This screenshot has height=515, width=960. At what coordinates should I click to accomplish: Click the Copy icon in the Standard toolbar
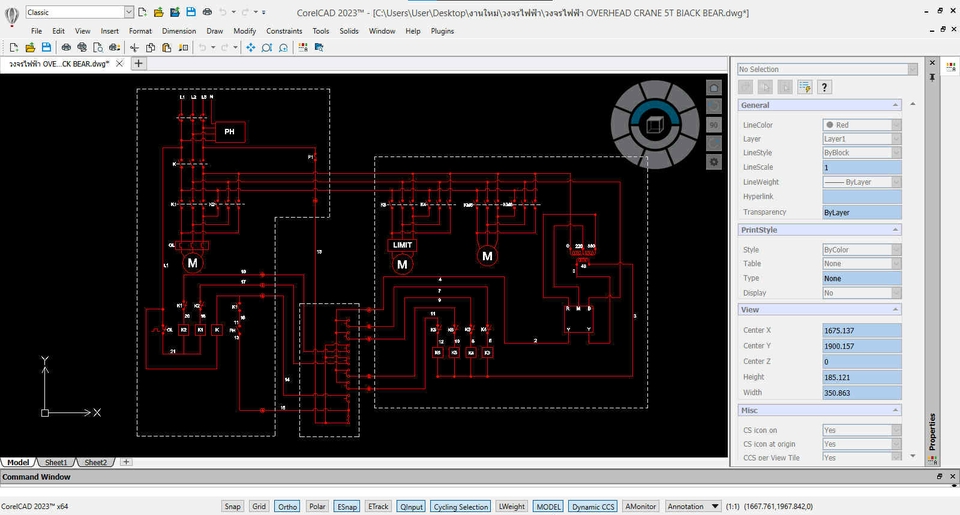tap(150, 47)
